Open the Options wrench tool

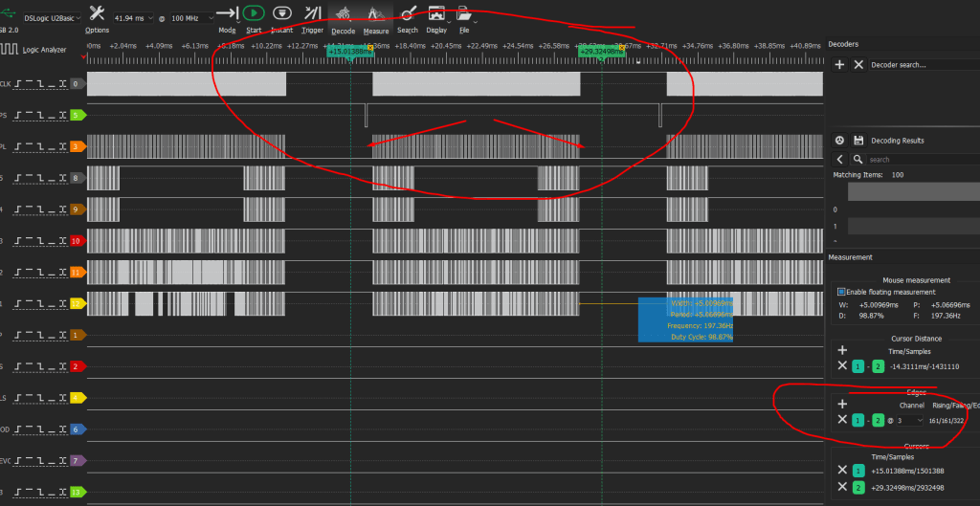click(97, 13)
